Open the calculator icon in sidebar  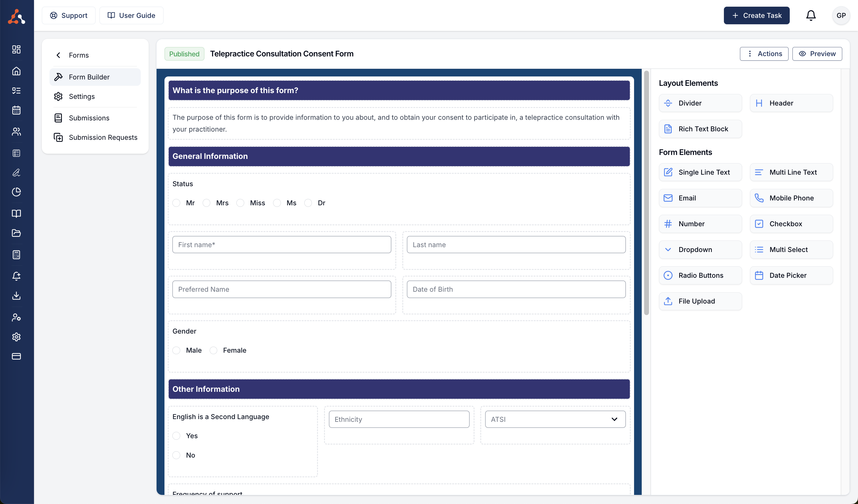16,254
